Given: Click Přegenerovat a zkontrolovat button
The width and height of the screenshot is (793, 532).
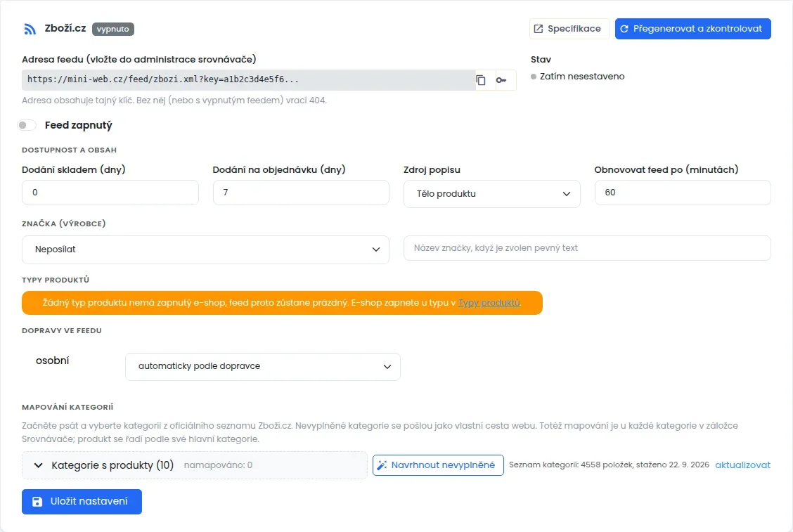Looking at the screenshot, I should [692, 29].
